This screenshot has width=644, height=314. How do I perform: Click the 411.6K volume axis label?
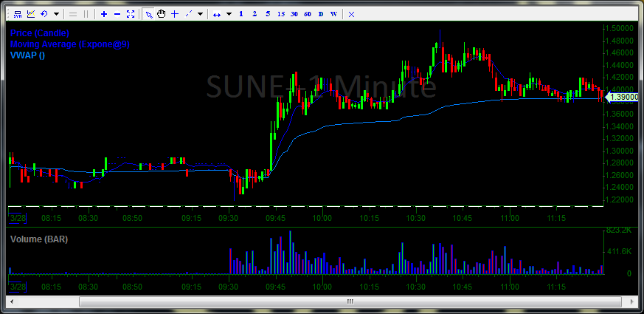pos(621,251)
